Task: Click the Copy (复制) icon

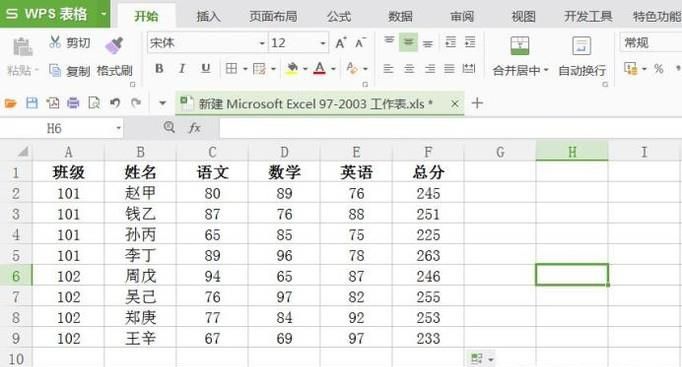Action: pyautogui.click(x=55, y=70)
